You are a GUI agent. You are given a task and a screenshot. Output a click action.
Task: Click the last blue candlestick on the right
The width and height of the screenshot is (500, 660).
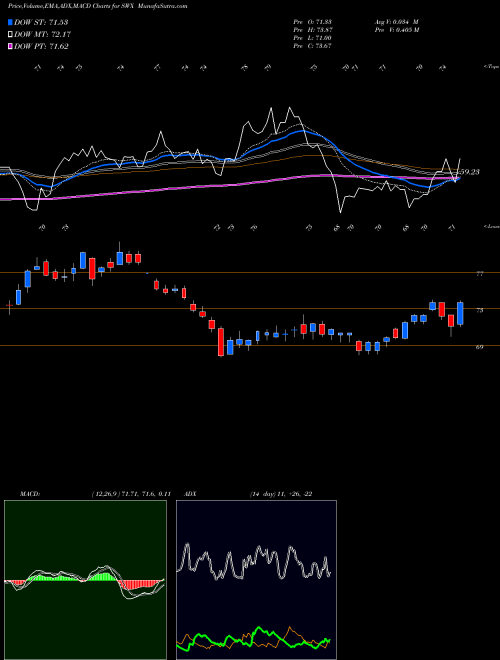(460, 314)
